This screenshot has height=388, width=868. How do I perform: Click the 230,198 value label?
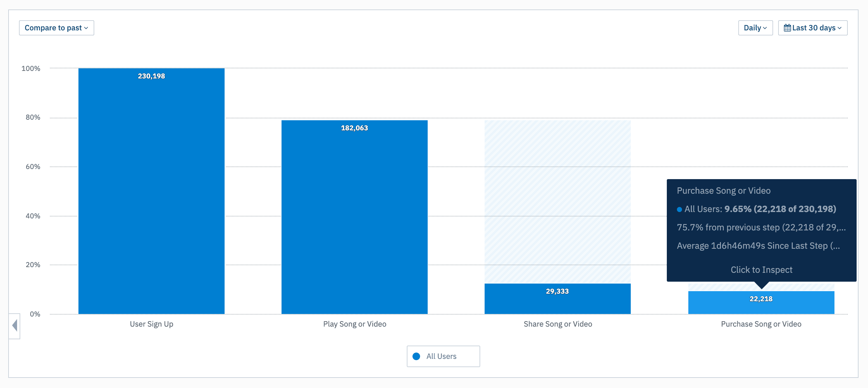151,76
